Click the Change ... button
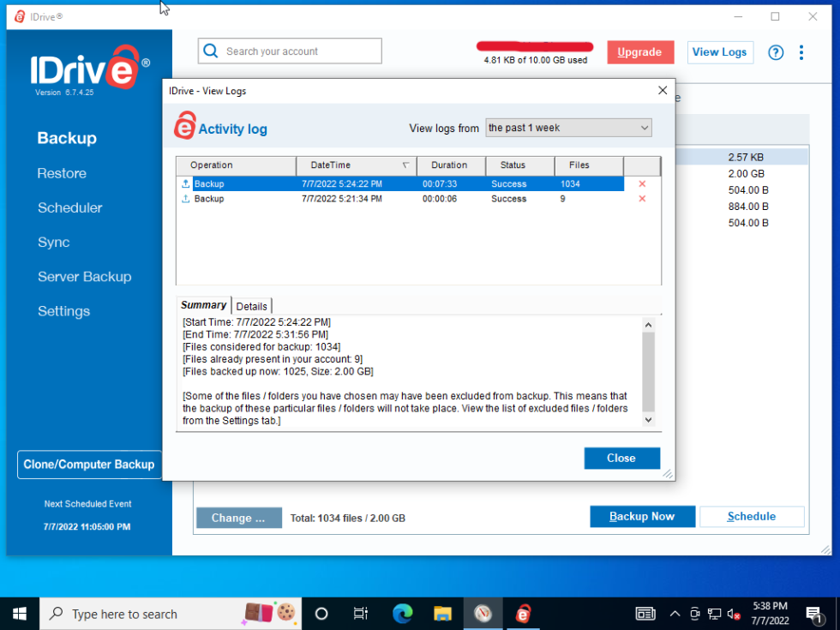 click(239, 518)
